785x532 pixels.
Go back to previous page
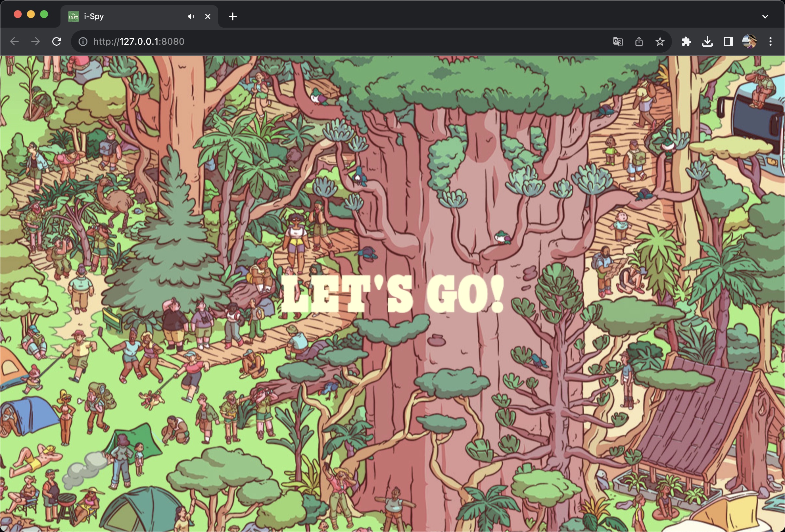(14, 41)
